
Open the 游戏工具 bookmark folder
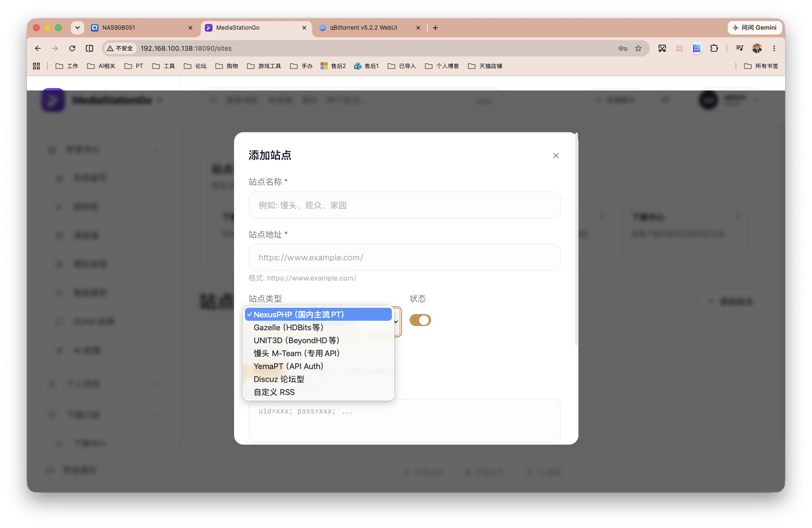click(264, 66)
